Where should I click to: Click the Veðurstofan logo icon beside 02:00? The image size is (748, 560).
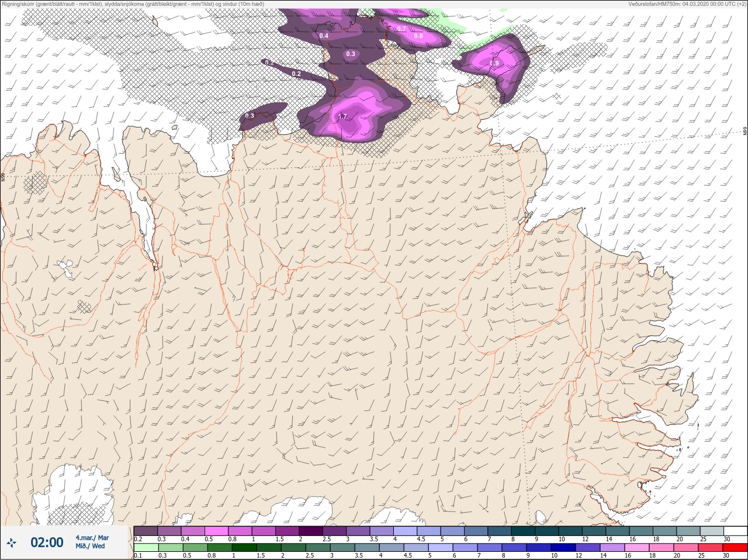point(12,543)
